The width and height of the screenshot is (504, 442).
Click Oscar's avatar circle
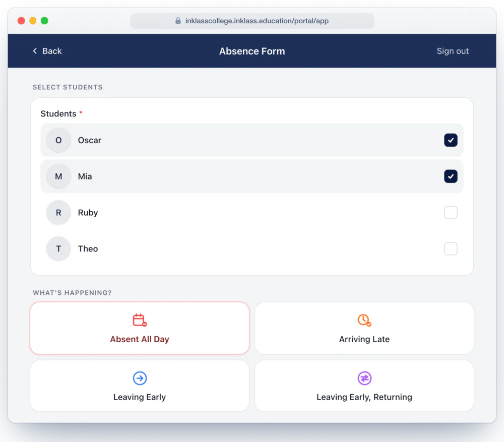[x=58, y=140]
